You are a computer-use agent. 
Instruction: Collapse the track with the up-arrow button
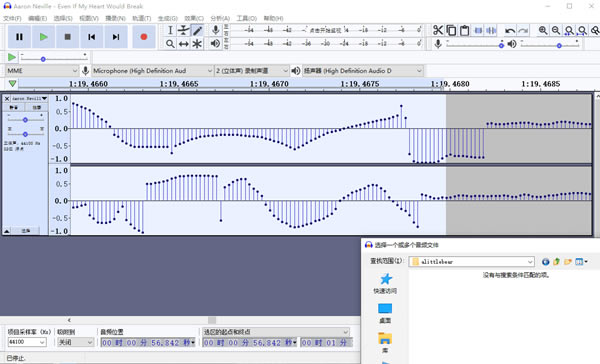pos(7,231)
